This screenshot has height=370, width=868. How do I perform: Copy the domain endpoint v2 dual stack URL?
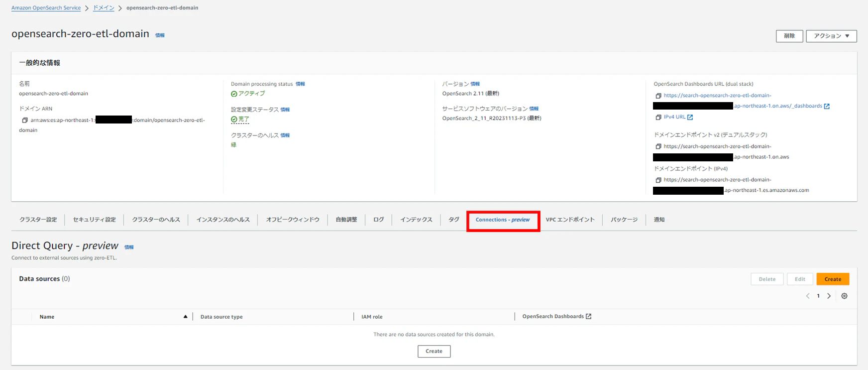[658, 146]
